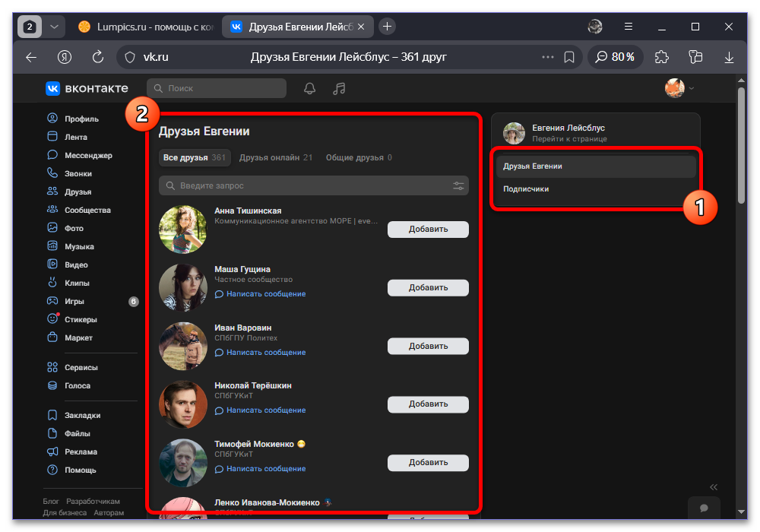This screenshot has width=760, height=532.
Task: Write a message to Тимофей Мокиенко
Action: click(260, 468)
